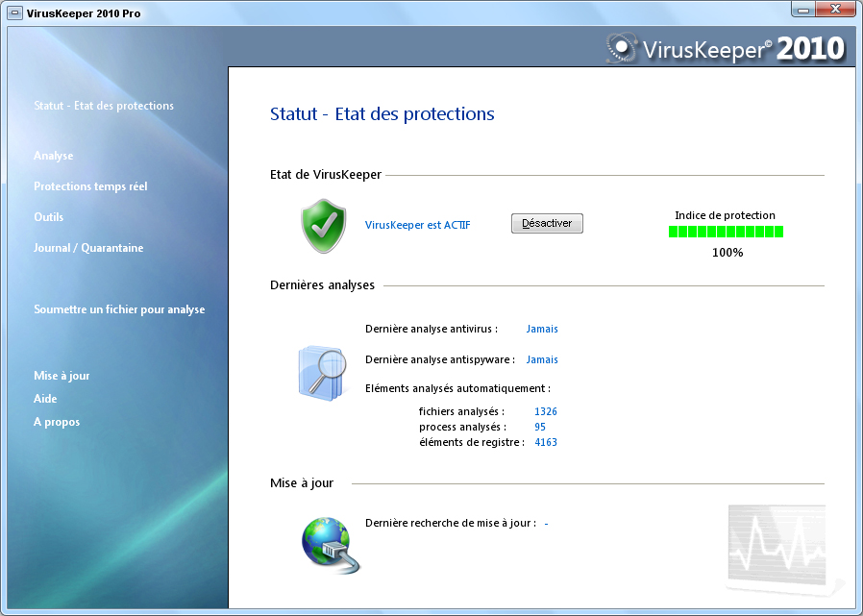The image size is (863, 616).
Task: Click the globe update icon
Action: point(331,545)
